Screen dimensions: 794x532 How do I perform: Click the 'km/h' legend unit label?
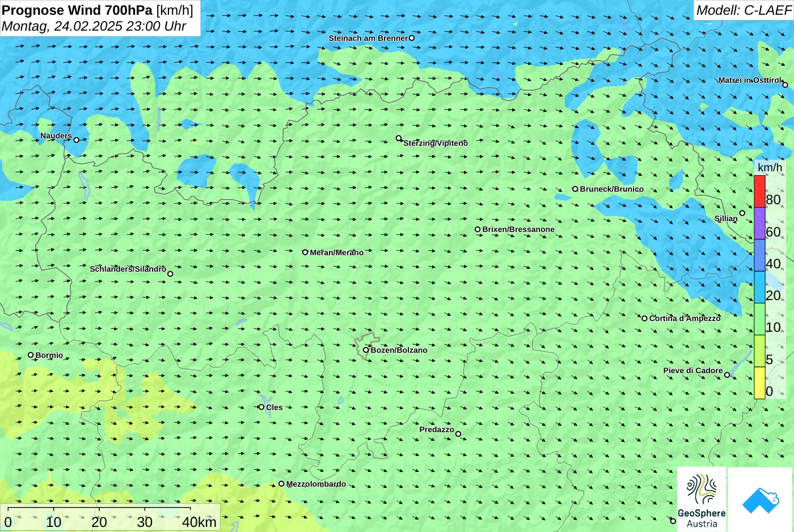770,167
